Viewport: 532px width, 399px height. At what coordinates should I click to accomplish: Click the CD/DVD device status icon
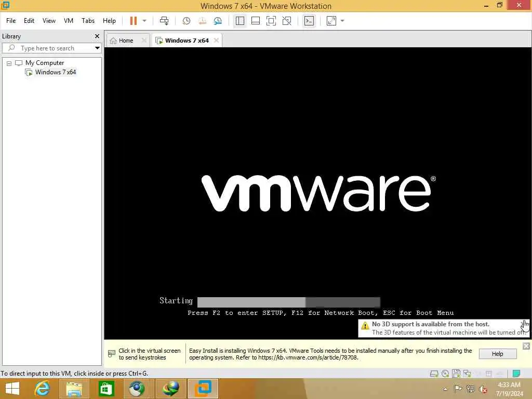click(x=445, y=374)
